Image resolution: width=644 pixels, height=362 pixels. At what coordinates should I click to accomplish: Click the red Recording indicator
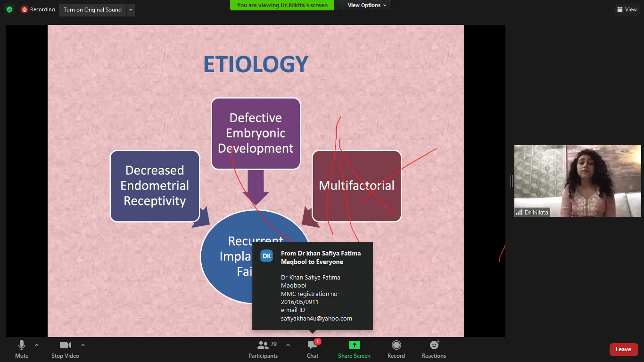38,9
